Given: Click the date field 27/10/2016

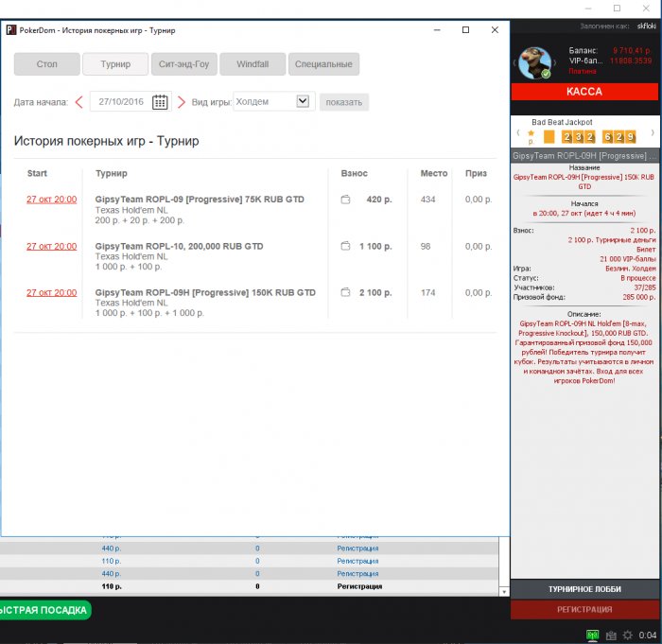Looking at the screenshot, I should (x=121, y=102).
